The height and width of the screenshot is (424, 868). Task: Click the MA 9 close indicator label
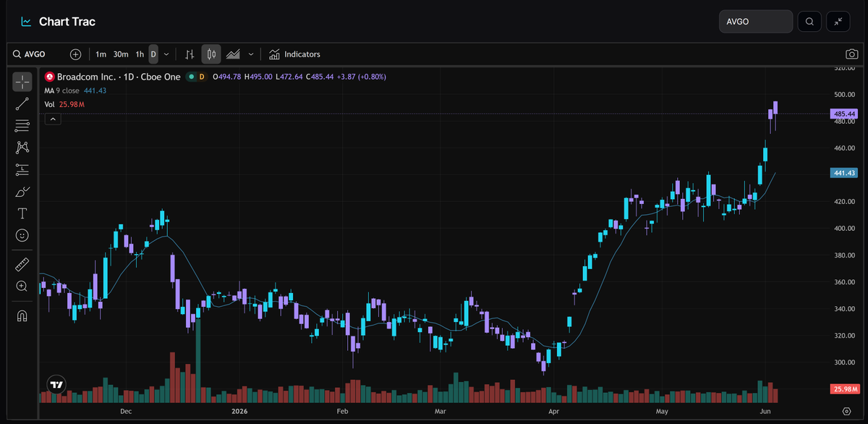[x=61, y=90]
